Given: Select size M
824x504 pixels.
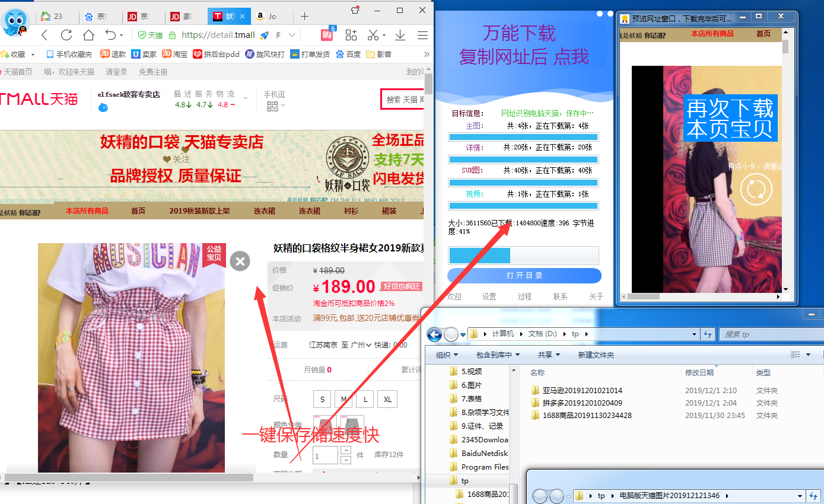Looking at the screenshot, I should (x=343, y=399).
